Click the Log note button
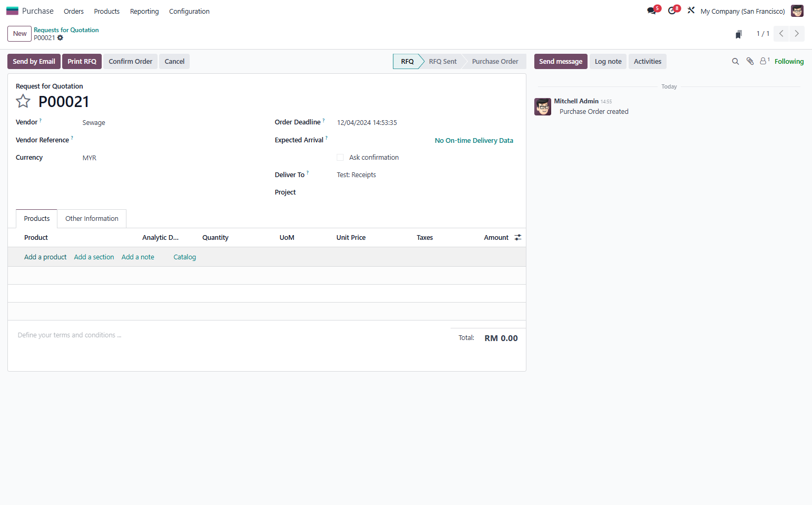 608,62
